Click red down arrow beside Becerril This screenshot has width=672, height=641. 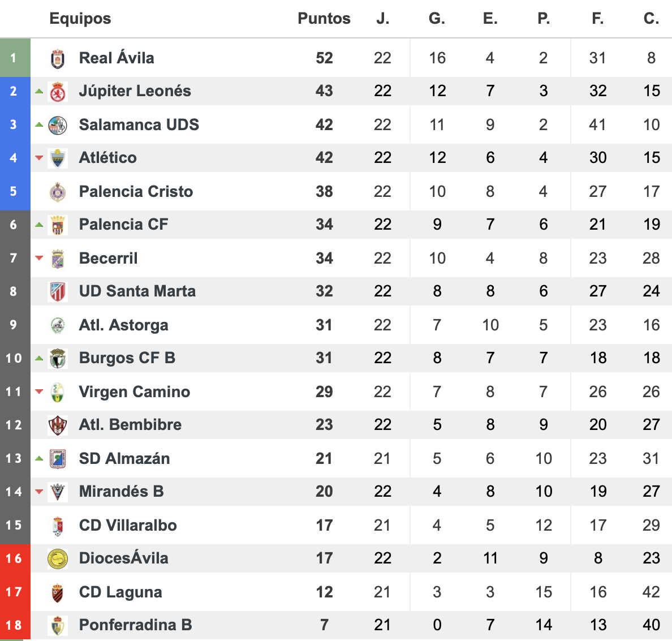point(39,258)
